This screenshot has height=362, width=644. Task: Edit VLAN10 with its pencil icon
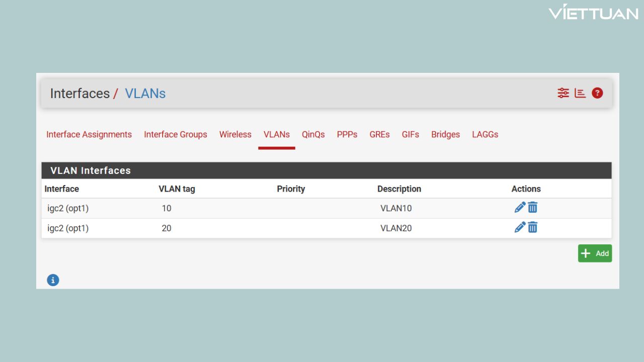(520, 207)
